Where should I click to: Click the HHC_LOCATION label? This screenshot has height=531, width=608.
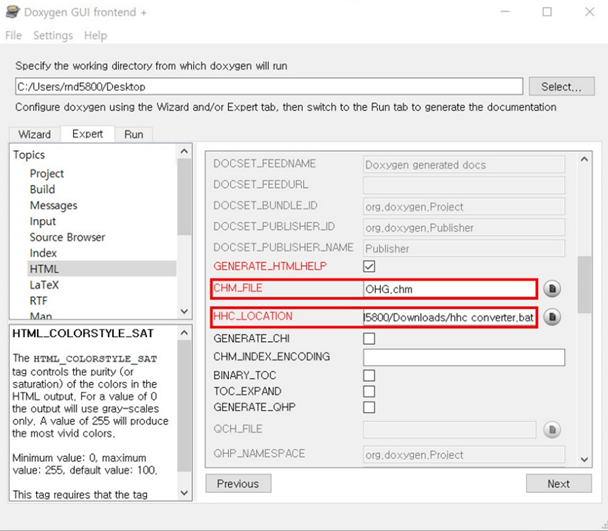pos(253,316)
